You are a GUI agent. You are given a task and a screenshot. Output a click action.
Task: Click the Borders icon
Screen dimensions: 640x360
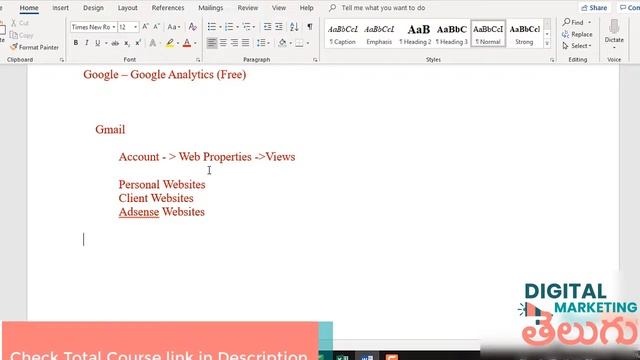tap(300, 43)
